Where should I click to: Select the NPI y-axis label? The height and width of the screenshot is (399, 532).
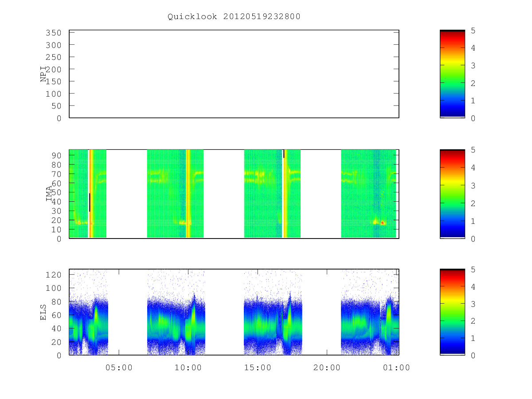pos(43,74)
